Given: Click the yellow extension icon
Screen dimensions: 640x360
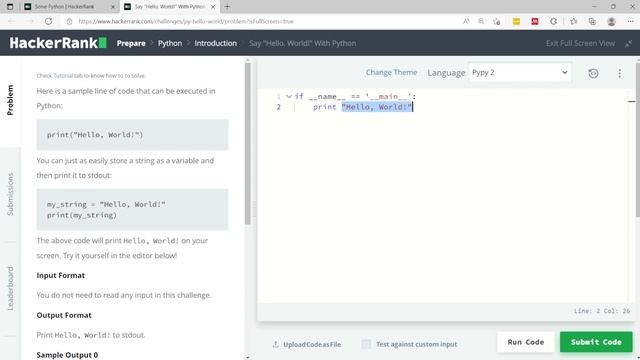Looking at the screenshot, I should [516, 21].
